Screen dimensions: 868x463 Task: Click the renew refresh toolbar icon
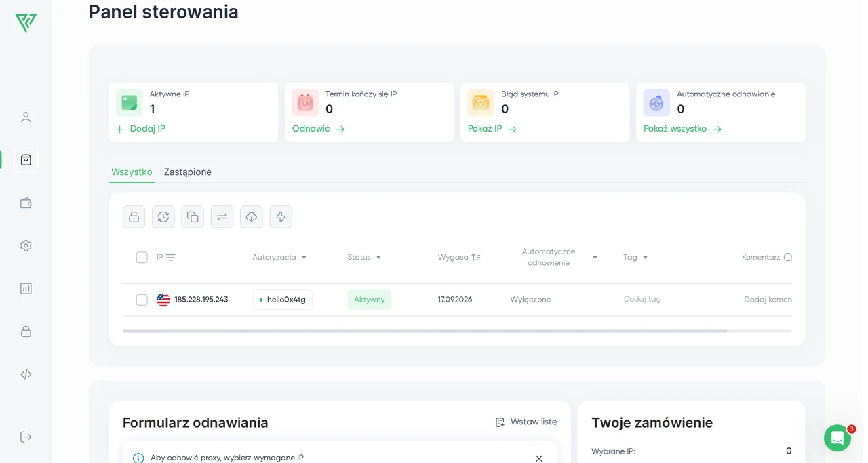tap(163, 217)
